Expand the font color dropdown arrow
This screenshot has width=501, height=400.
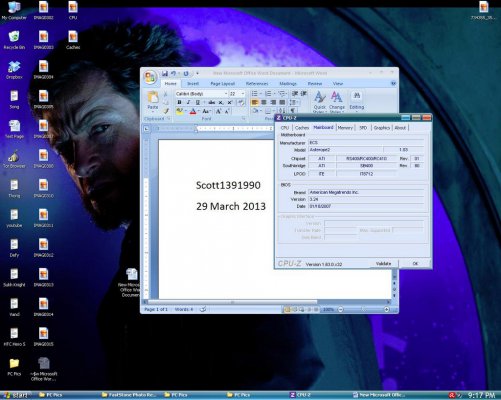point(198,111)
